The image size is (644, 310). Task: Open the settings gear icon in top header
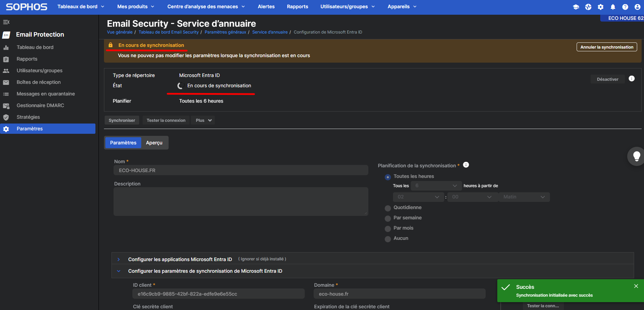[601, 7]
